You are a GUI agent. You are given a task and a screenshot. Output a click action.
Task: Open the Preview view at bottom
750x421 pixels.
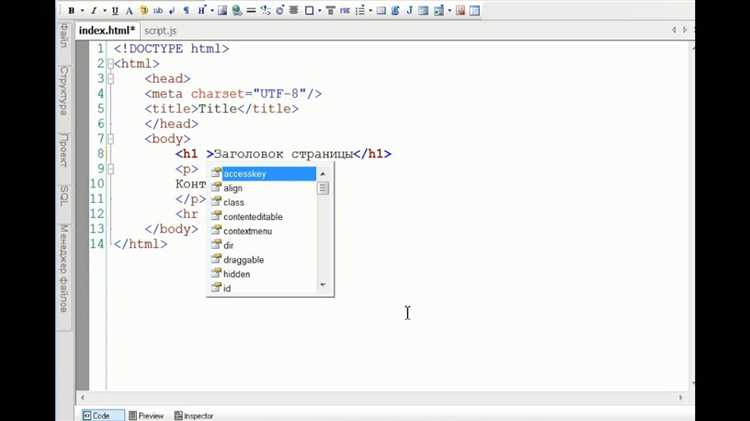(x=146, y=415)
